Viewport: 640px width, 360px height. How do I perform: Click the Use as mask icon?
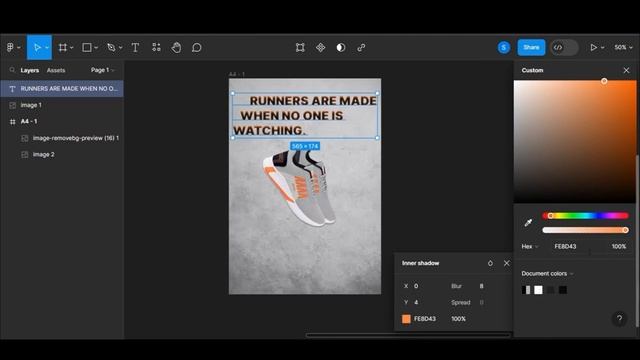click(341, 47)
